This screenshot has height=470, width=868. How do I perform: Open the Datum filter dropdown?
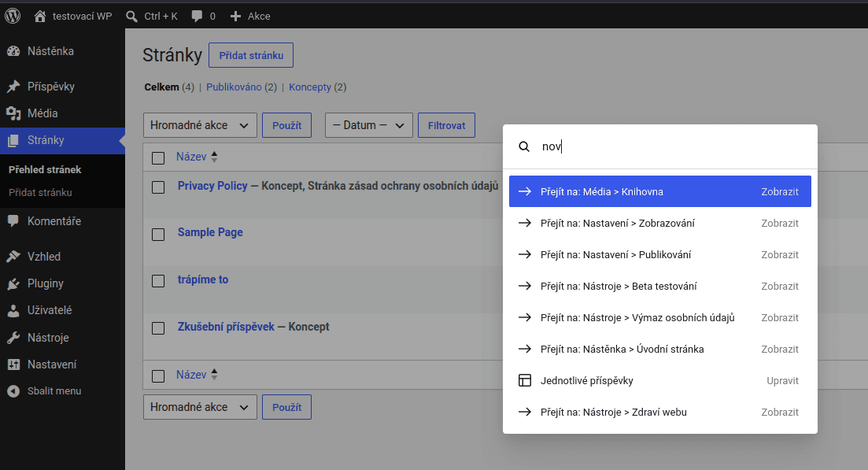coord(368,125)
